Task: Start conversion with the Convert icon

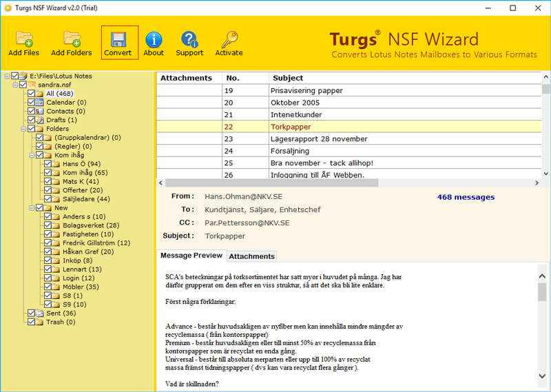Action: click(118, 39)
